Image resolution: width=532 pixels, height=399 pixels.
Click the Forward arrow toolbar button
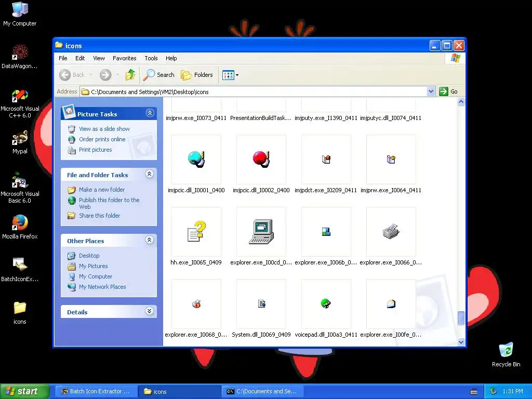[105, 75]
